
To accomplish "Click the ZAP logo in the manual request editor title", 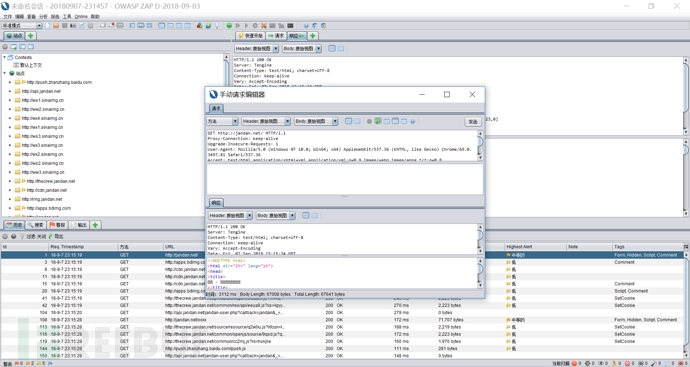I will click(213, 94).
